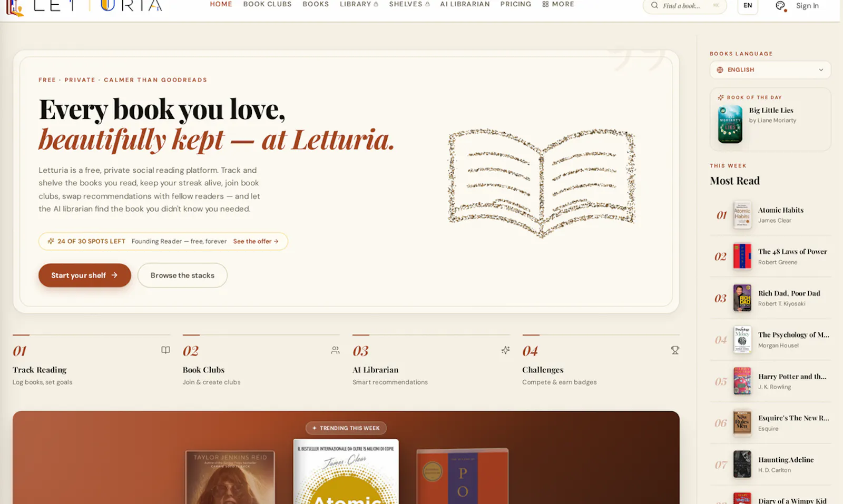The image size is (843, 504).
Task: Open The 48 Laws of Power
Action: point(792,251)
